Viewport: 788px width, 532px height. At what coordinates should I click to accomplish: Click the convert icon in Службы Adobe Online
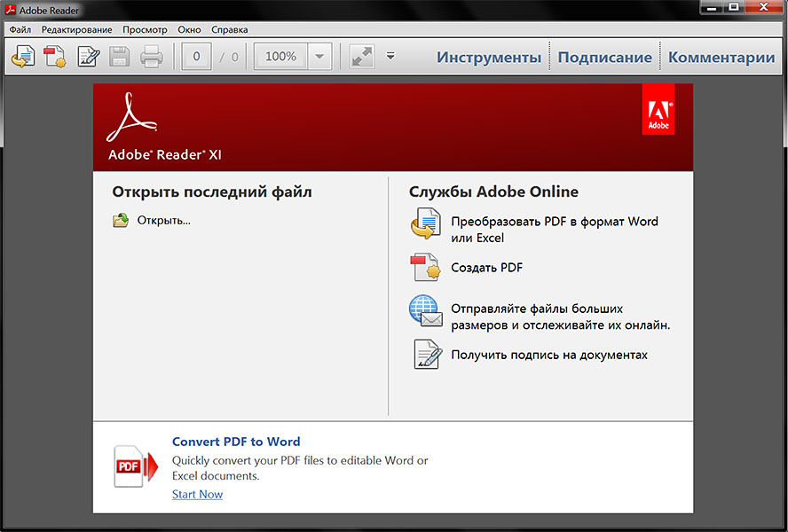tap(426, 223)
